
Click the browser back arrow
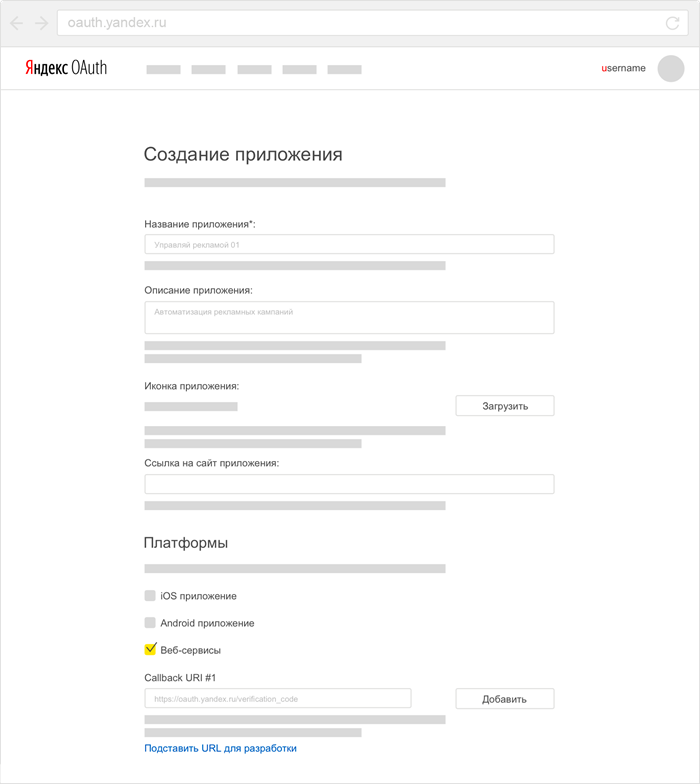16,23
